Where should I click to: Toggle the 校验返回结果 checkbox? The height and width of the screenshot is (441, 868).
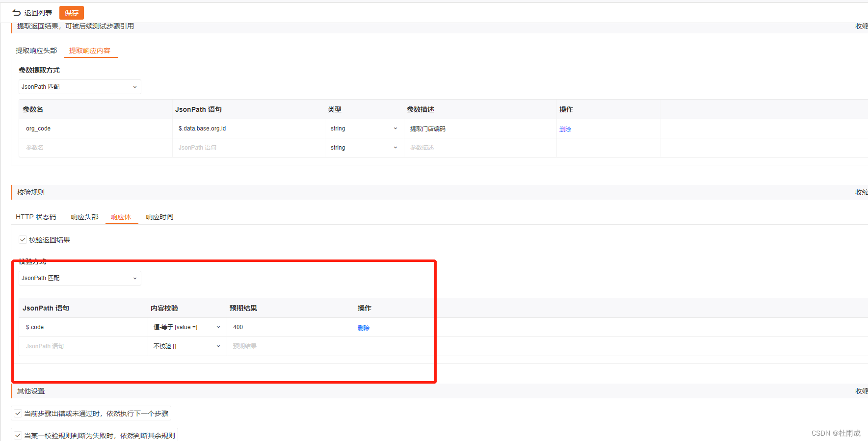coord(23,240)
